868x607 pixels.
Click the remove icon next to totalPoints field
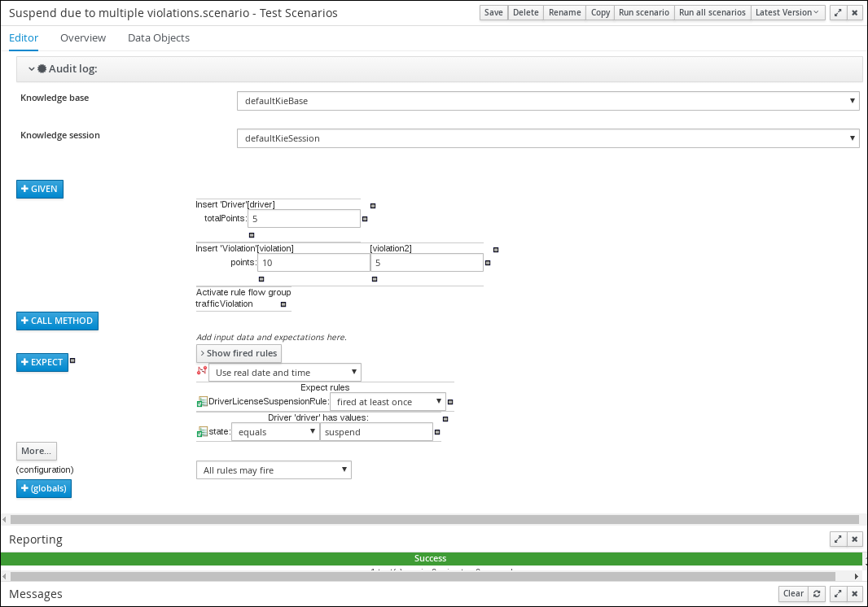pyautogui.click(x=365, y=219)
